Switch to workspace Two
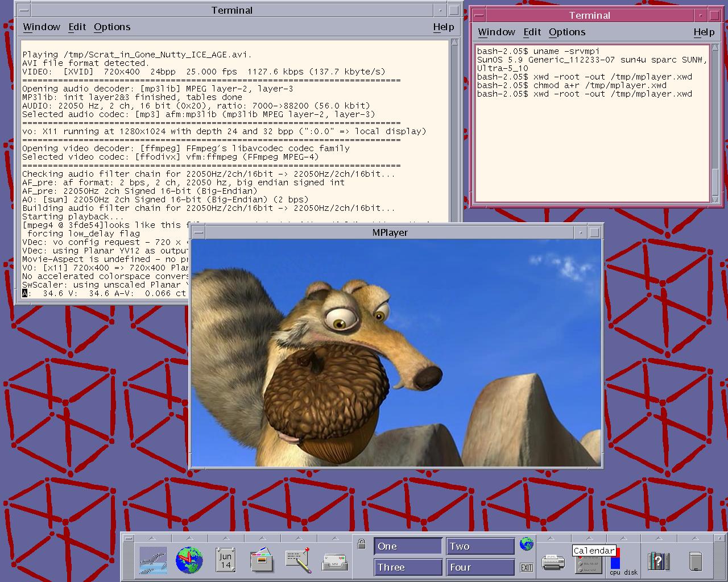The height and width of the screenshot is (582, 728). 480,546
